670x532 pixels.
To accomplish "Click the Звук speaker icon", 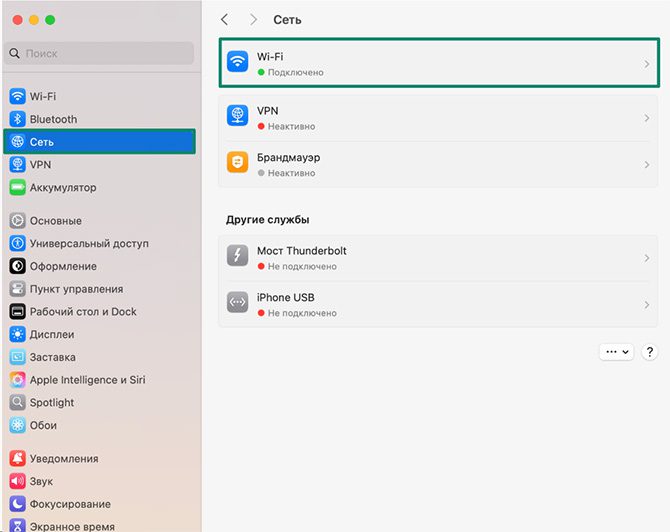I will 18,481.
